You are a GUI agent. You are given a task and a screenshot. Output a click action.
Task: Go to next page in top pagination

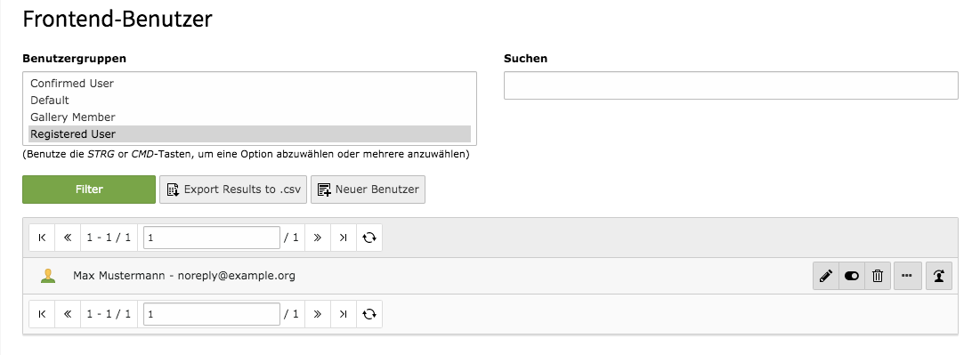pos(318,238)
